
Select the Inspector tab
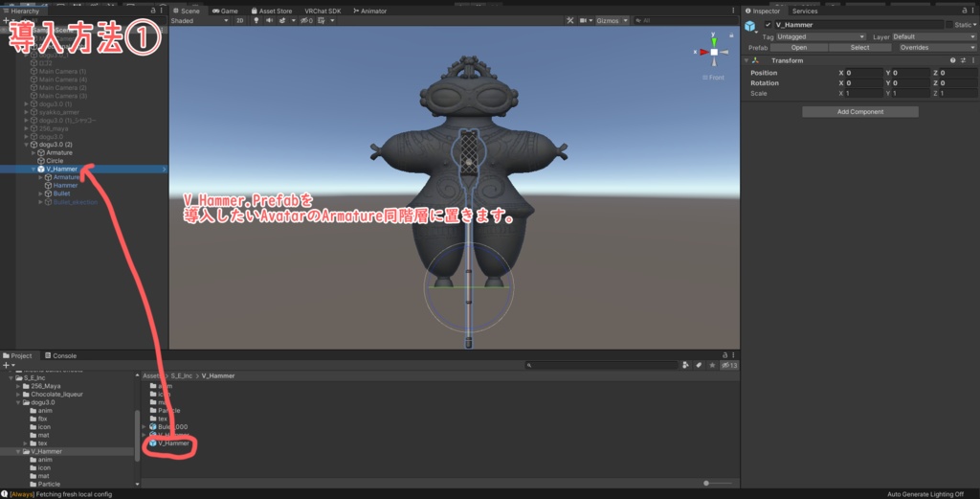click(x=763, y=11)
